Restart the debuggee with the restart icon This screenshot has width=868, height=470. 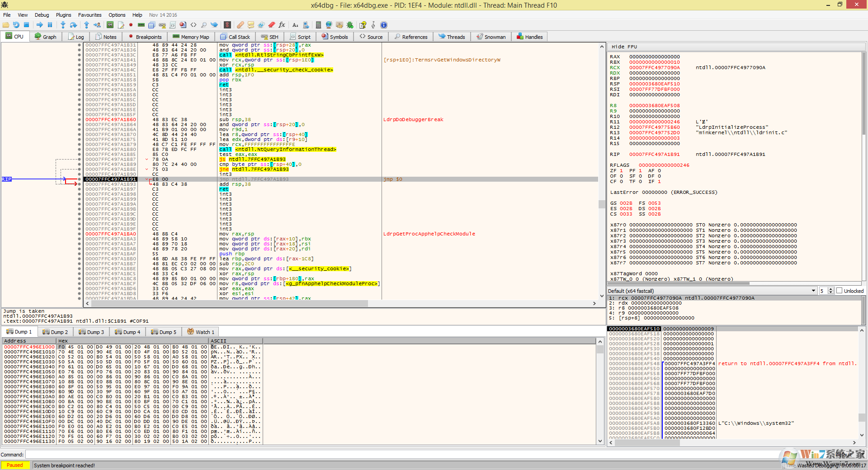coord(16,25)
